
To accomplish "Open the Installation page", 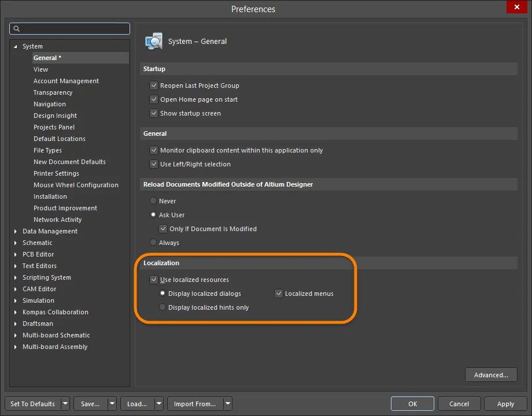I will (x=50, y=196).
